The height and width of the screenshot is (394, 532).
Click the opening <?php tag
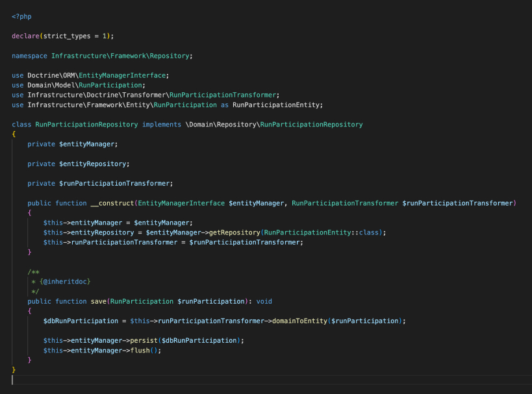21,16
